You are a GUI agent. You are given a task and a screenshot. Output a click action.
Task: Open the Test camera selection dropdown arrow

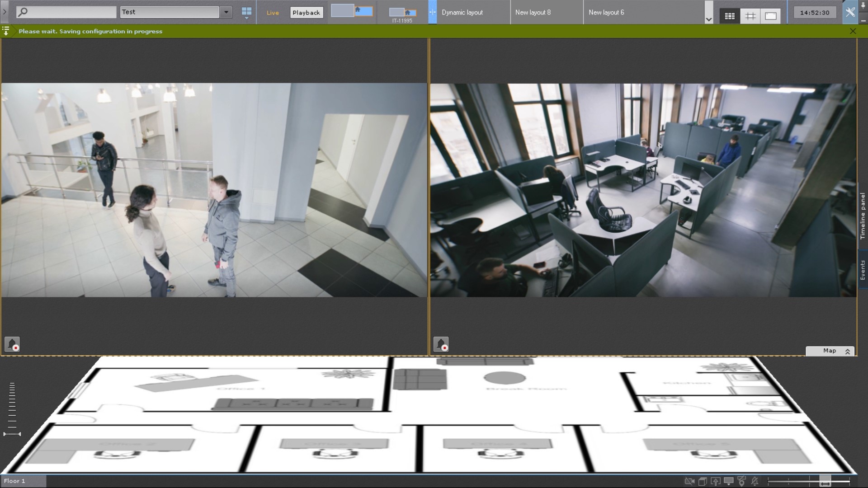click(226, 12)
